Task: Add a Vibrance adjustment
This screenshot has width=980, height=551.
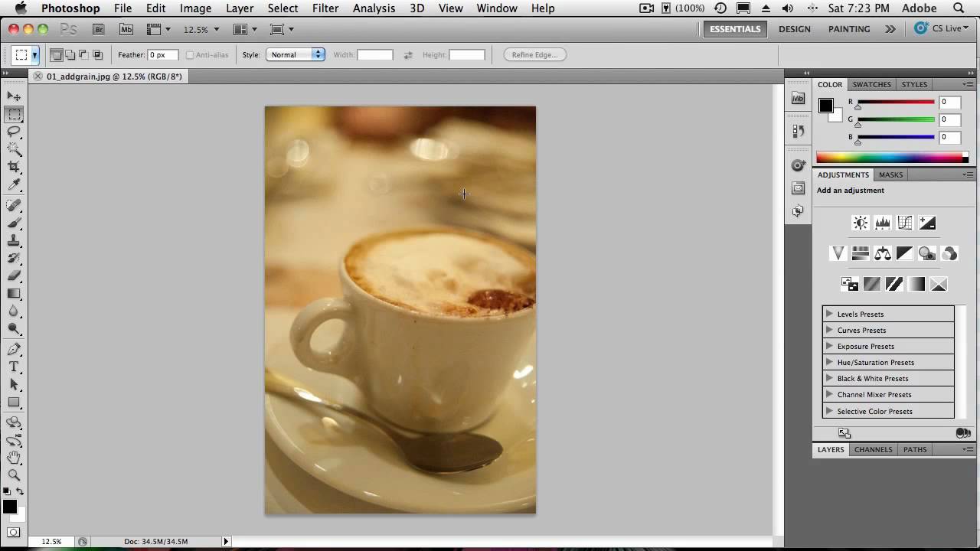Action: coord(838,253)
